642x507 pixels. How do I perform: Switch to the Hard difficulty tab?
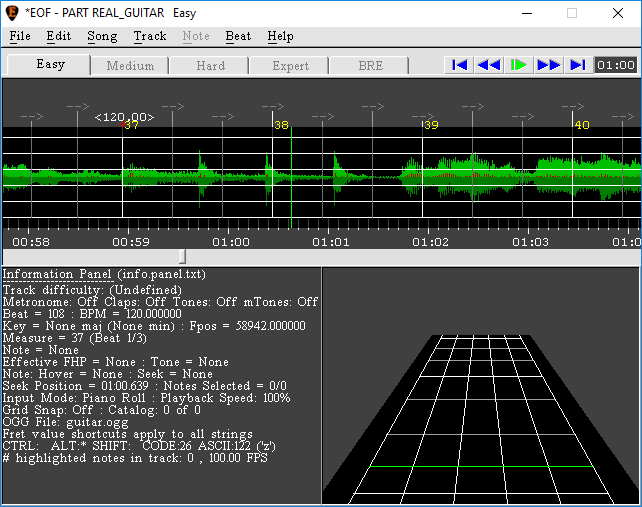pyautogui.click(x=210, y=66)
